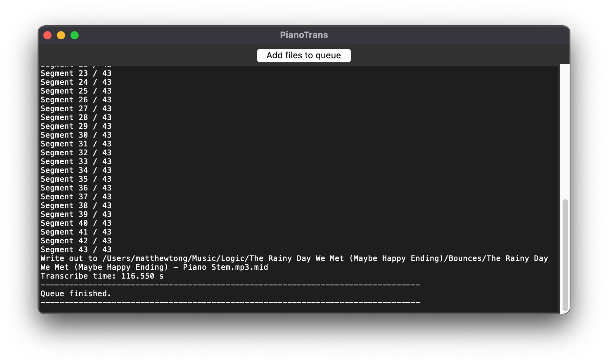Select the "Segment 30 / 43" log entry
Screen dimensions: 608x364
(x=76, y=135)
